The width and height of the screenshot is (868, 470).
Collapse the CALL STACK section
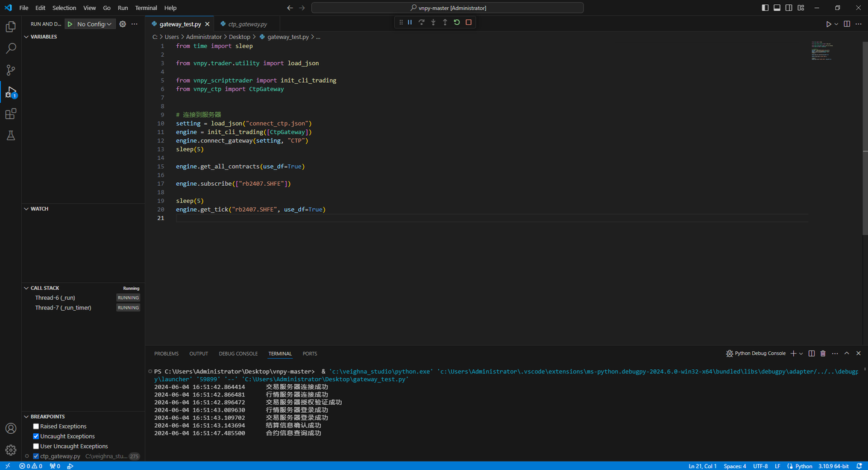tap(45, 288)
